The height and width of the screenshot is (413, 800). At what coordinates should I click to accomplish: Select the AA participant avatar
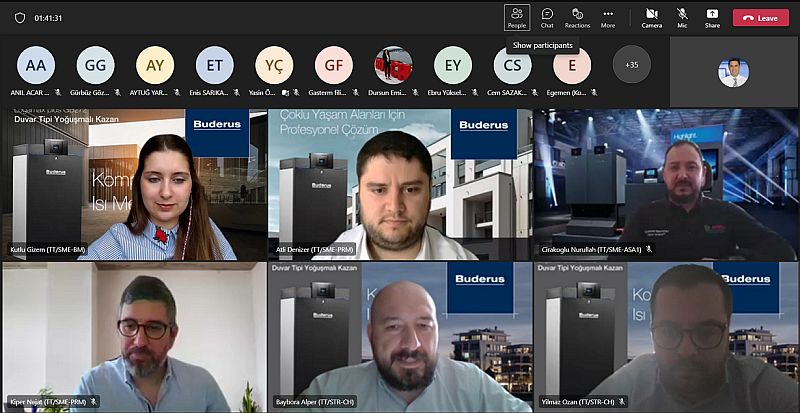click(x=36, y=65)
